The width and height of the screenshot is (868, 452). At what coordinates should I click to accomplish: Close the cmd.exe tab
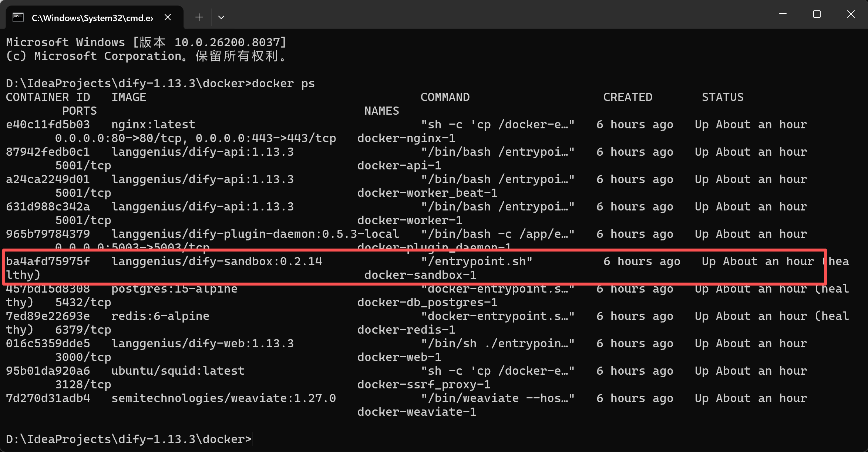(168, 17)
